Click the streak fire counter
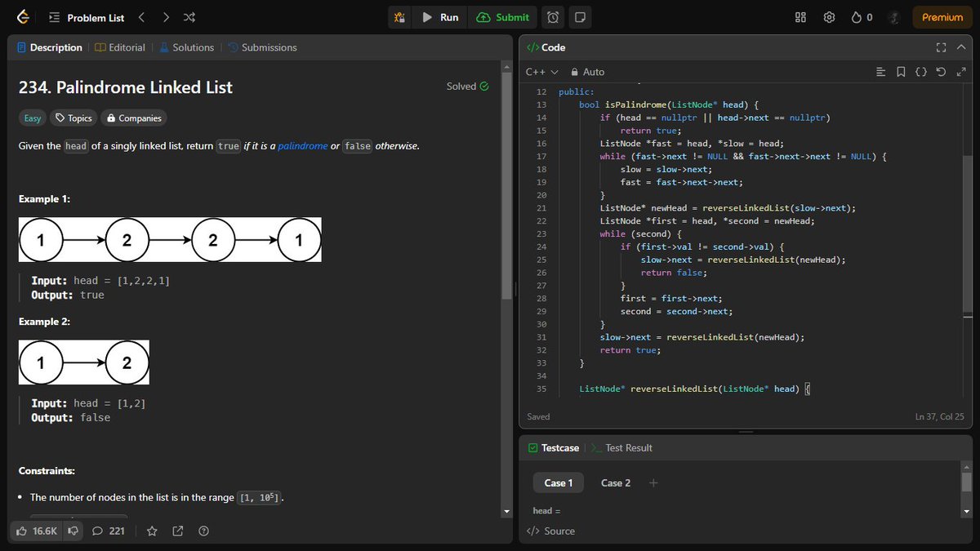 point(862,17)
